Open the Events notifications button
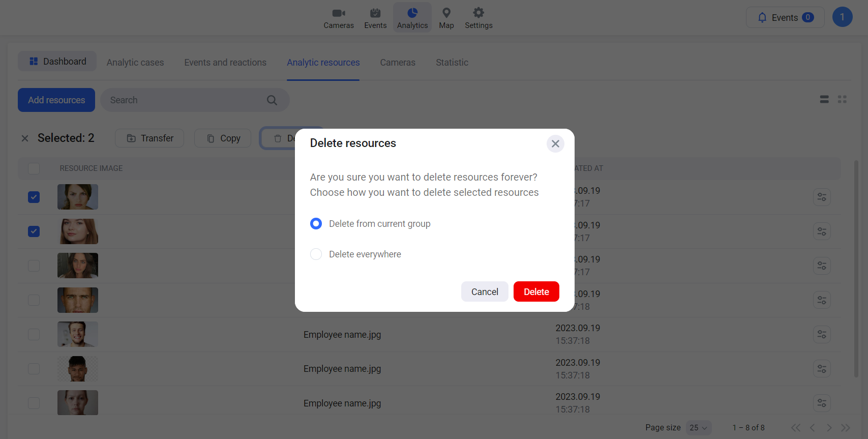This screenshot has height=439, width=868. point(785,18)
